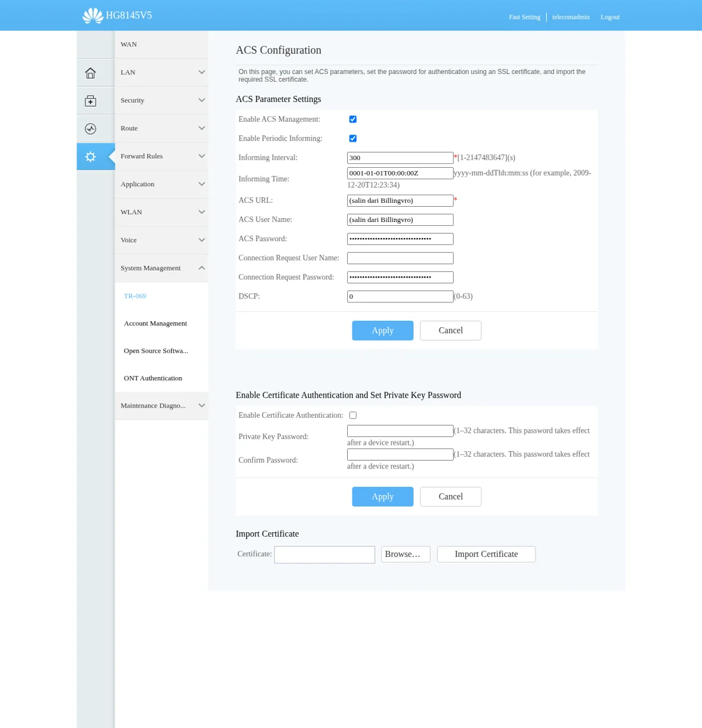
Task: Open the WAN menu item
Action: (161, 44)
